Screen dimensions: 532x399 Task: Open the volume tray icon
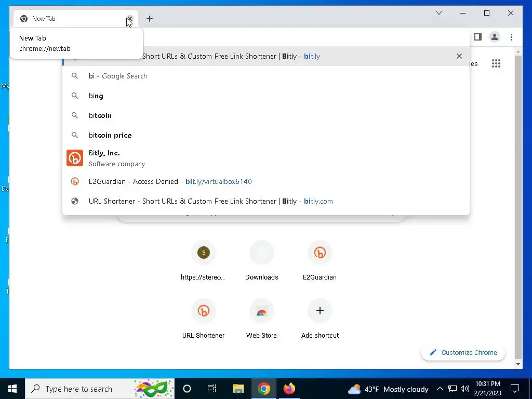pyautogui.click(x=465, y=389)
